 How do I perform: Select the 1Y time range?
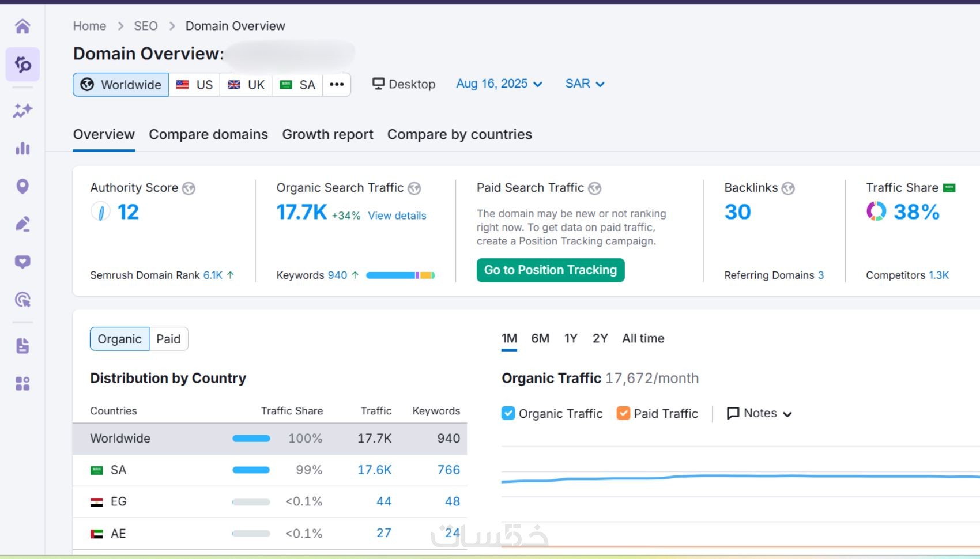(x=571, y=338)
